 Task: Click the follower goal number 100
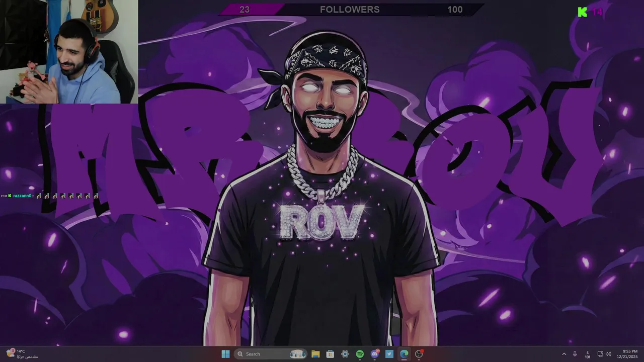click(x=455, y=10)
